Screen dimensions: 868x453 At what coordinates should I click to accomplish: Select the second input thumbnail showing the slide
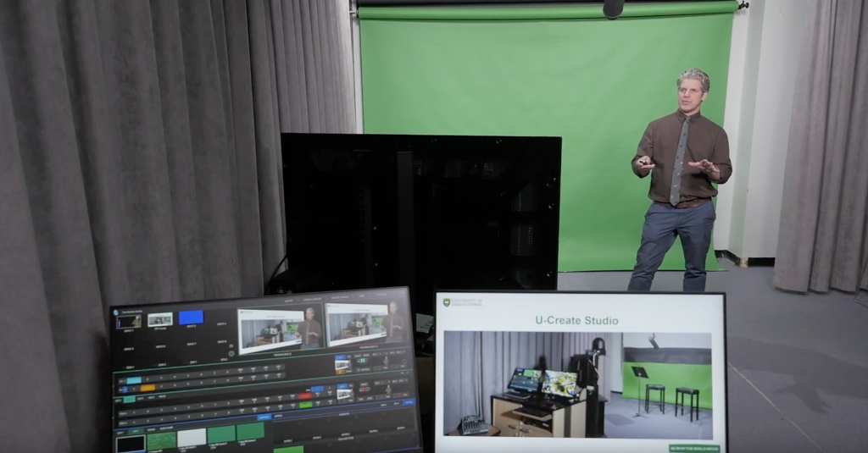[160, 320]
